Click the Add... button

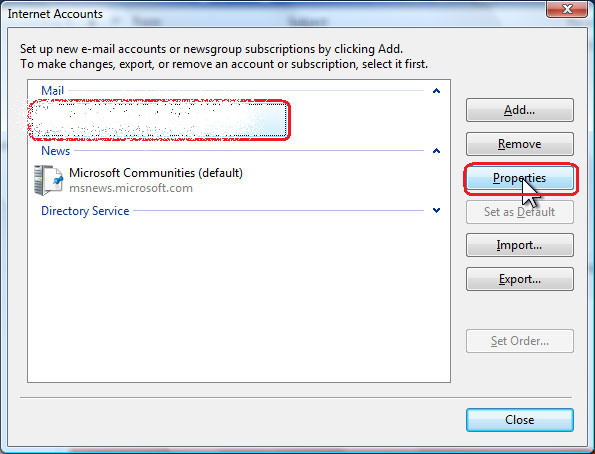pos(519,110)
